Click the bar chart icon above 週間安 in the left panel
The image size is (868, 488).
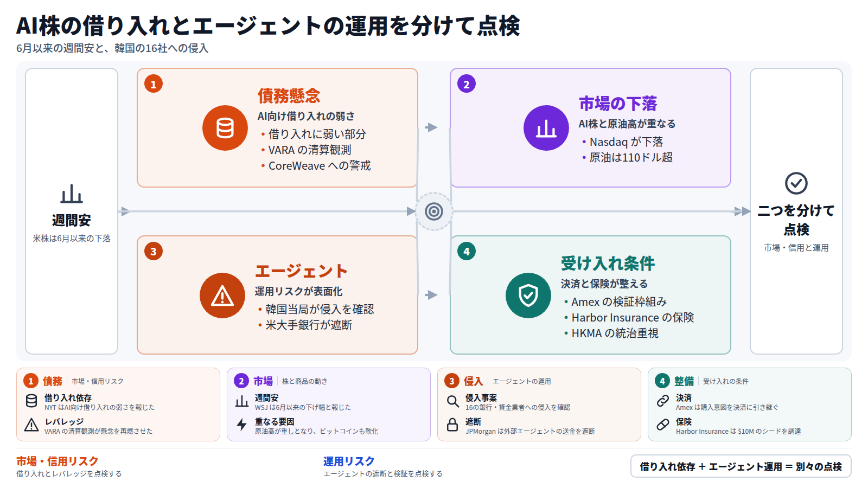point(72,194)
